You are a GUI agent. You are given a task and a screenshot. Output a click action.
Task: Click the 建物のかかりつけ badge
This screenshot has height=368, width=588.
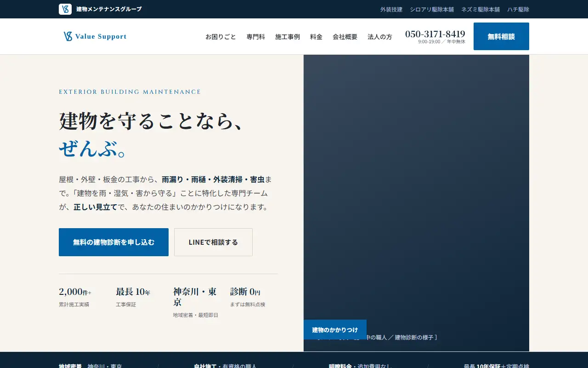coord(335,330)
